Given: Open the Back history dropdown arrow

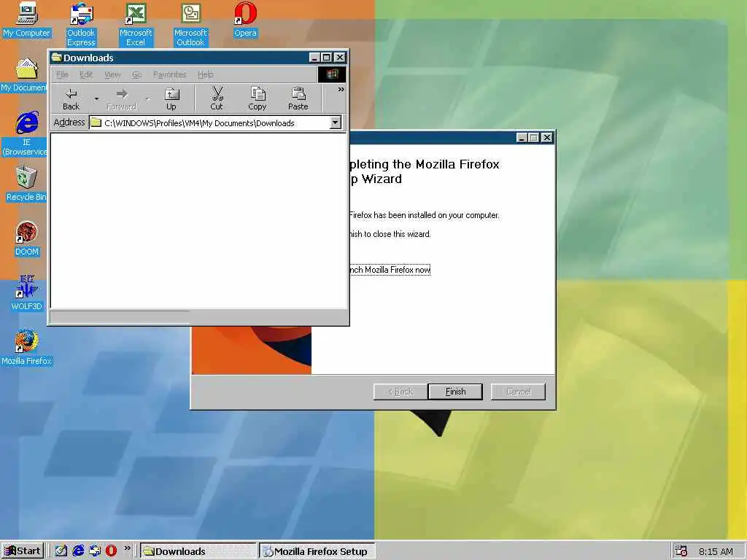Looking at the screenshot, I should [96, 99].
